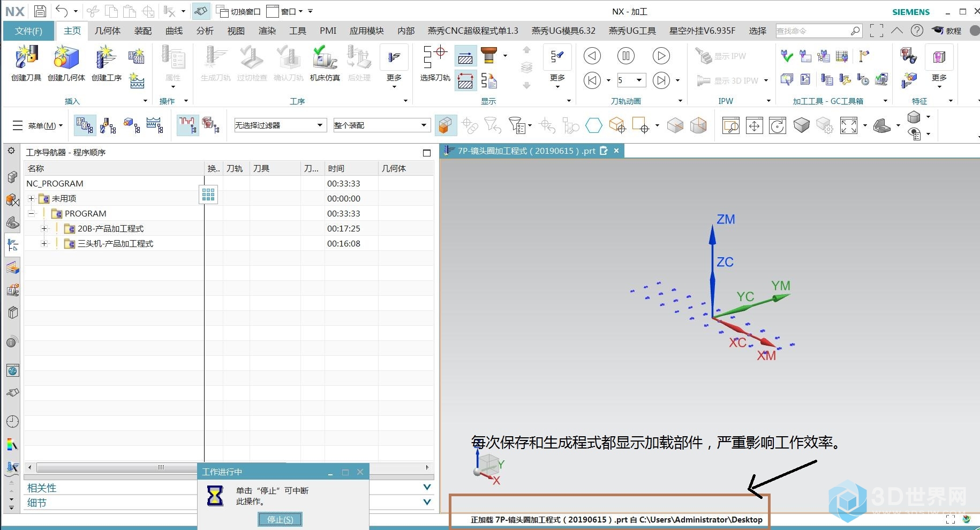The width and height of the screenshot is (980, 530).
Task: Open the 文件(F) menu
Action: (x=29, y=31)
